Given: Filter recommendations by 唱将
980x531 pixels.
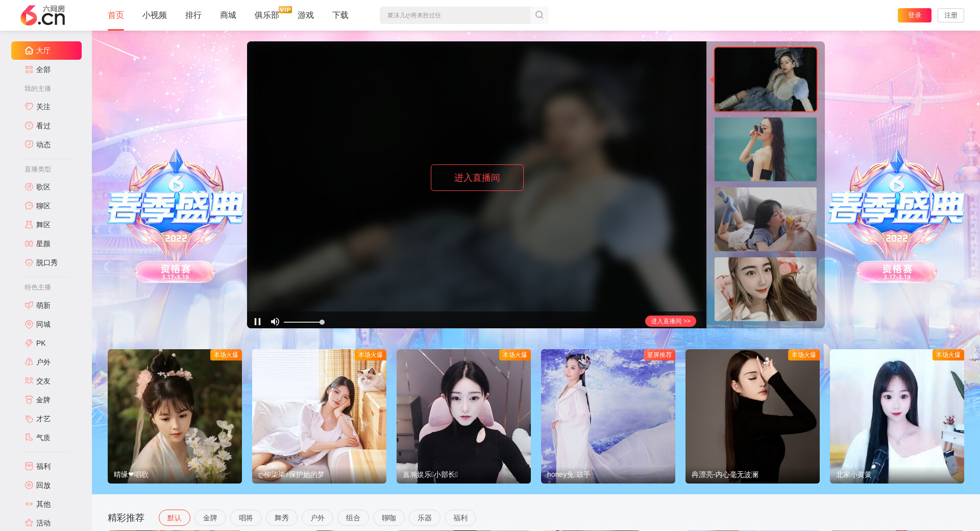Looking at the screenshot, I should (x=246, y=518).
